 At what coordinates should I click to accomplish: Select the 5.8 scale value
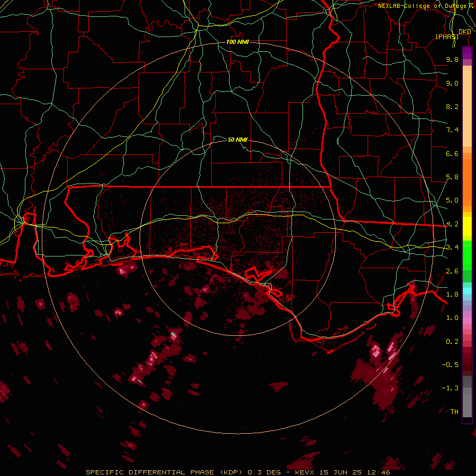452,177
